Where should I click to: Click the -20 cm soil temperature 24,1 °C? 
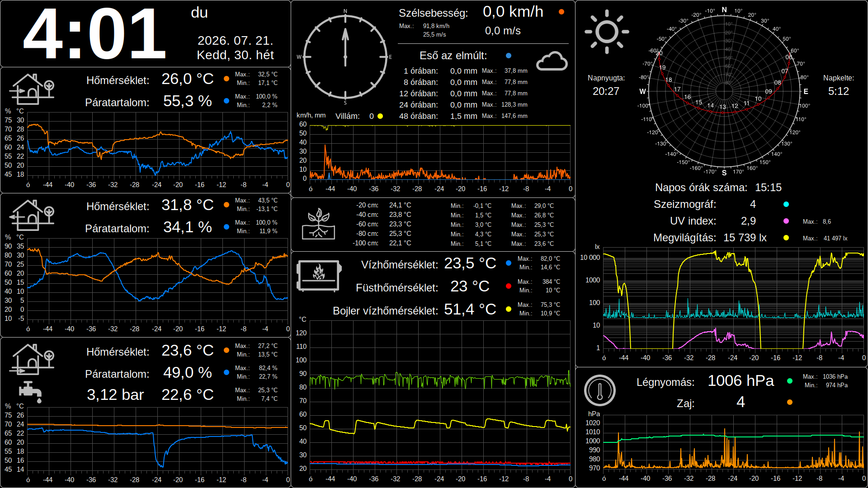(x=400, y=205)
